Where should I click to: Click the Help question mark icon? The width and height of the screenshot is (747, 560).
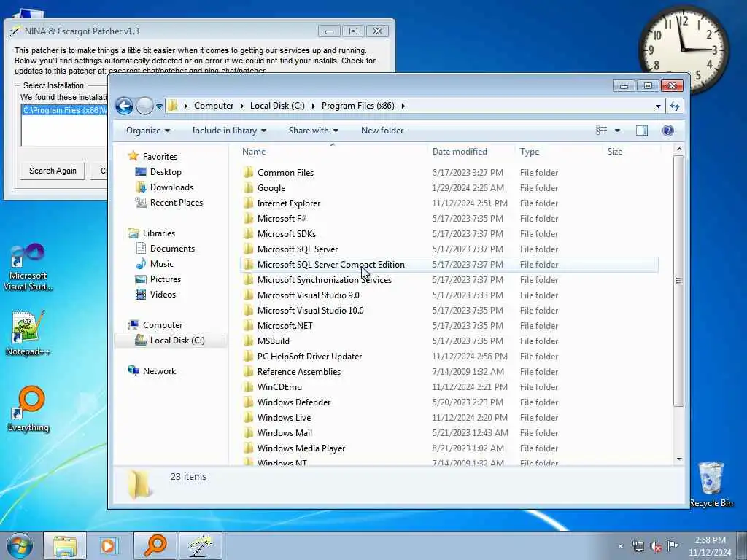(668, 131)
